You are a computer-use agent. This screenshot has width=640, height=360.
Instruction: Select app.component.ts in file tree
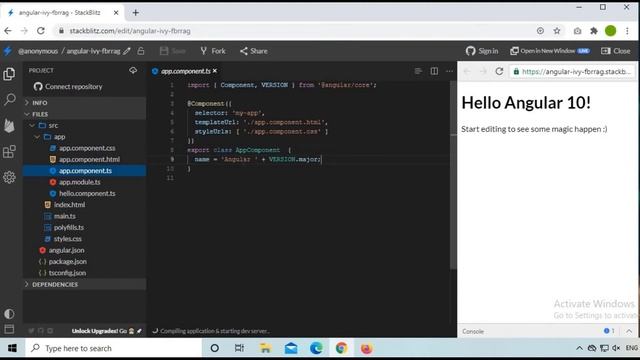[84, 171]
